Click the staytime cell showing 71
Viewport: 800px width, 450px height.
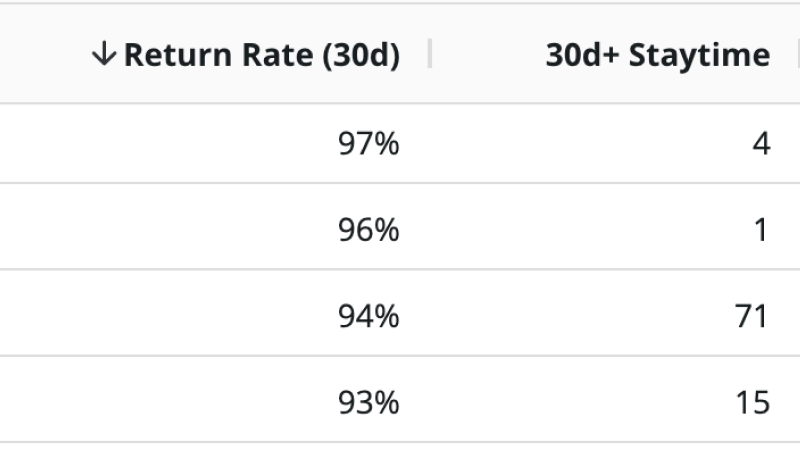pyautogui.click(x=750, y=317)
